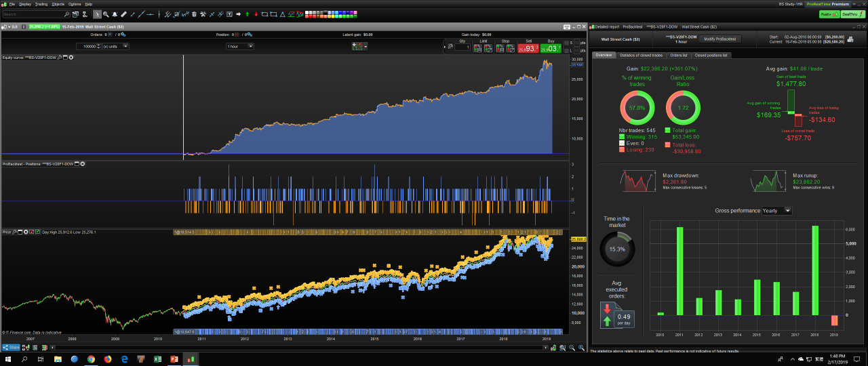Click the trash delete objects icon
Viewport: 868px width, 366px height.
tap(194, 14)
